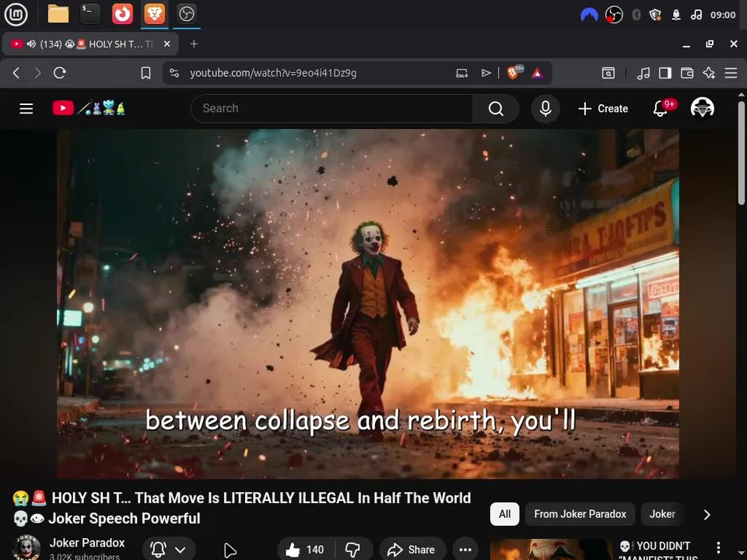Screen dimensions: 747x560
Task: Select the Joker filter chip
Action: [662, 514]
